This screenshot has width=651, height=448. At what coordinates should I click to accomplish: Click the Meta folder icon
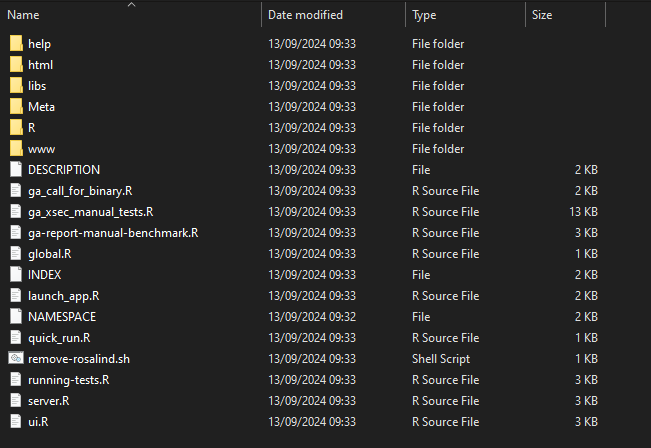(15, 107)
